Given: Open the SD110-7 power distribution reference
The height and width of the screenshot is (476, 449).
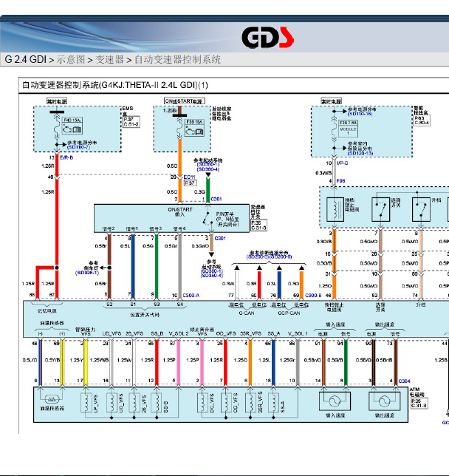Looking at the screenshot, I should click(79, 147).
